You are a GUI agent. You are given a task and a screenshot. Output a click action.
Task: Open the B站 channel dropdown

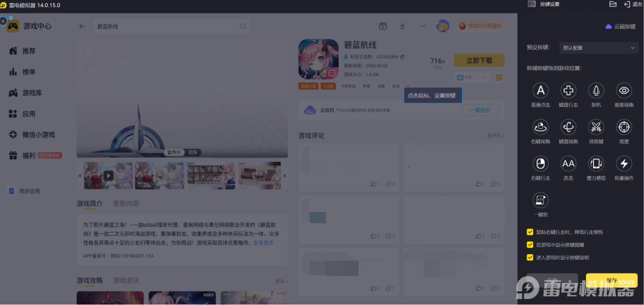(x=472, y=77)
